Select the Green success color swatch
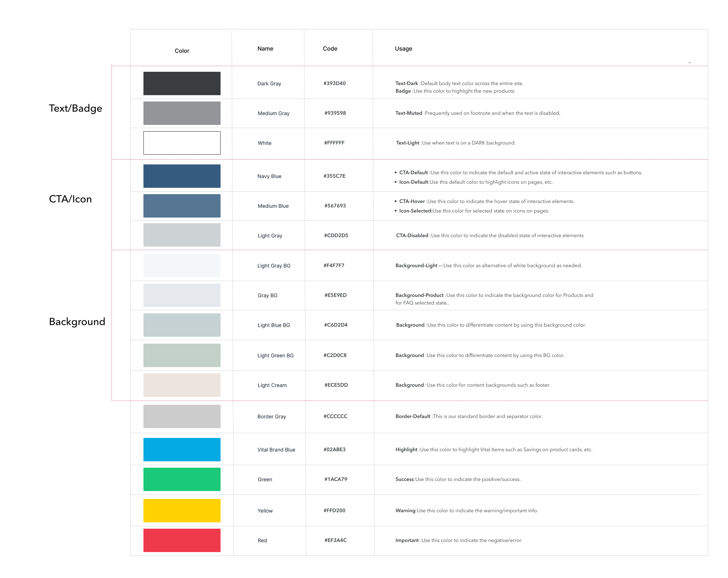The image size is (728, 578). (x=182, y=479)
